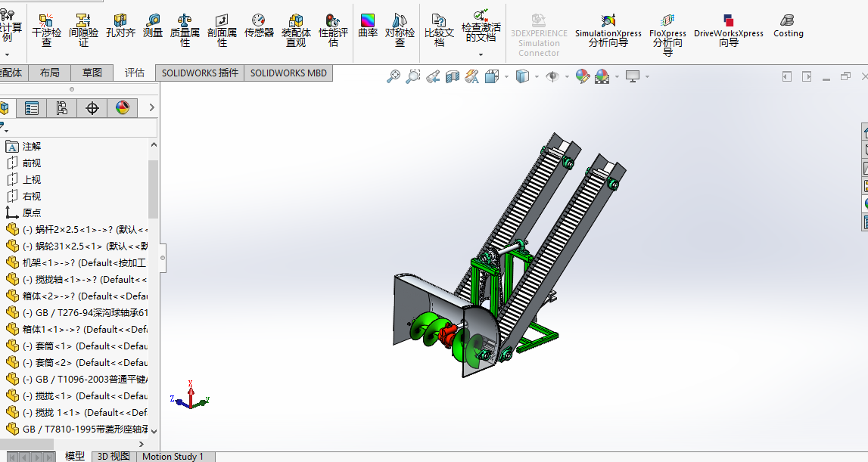This screenshot has width=868, height=462.
Task: Click tree scroll down arrow
Action: point(154,431)
